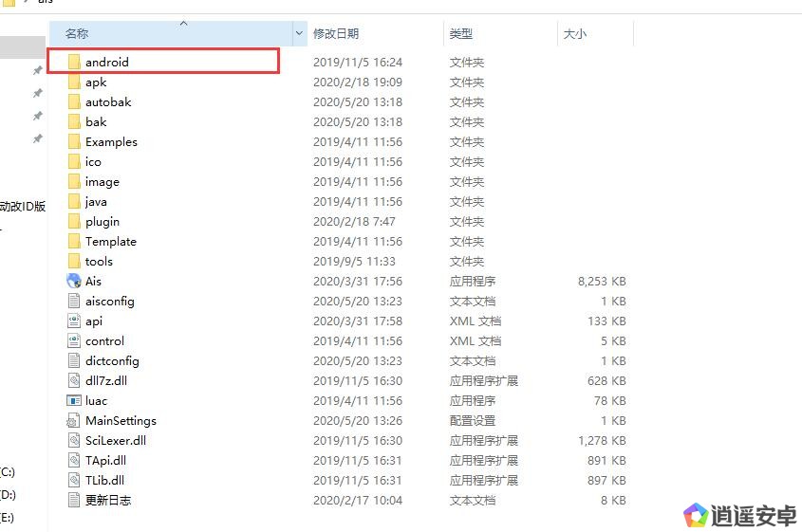The height and width of the screenshot is (532, 802).
Task: Select the android folder icon
Action: point(75,62)
